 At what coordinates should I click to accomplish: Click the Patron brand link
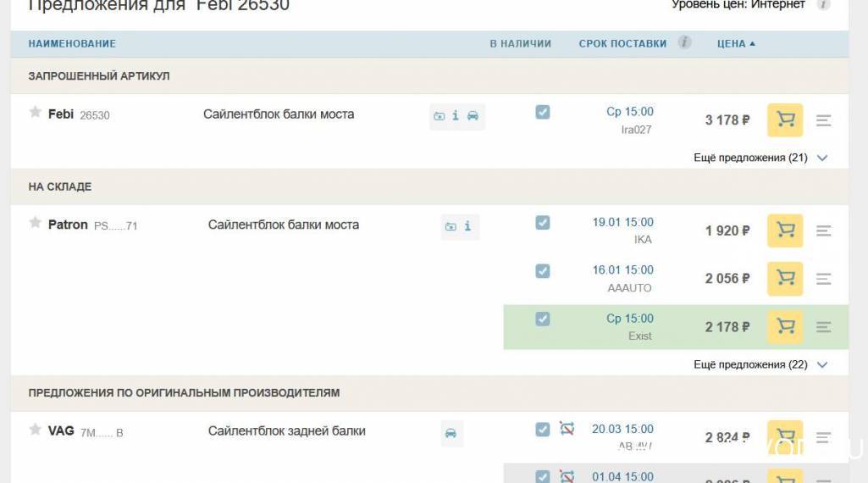(68, 225)
